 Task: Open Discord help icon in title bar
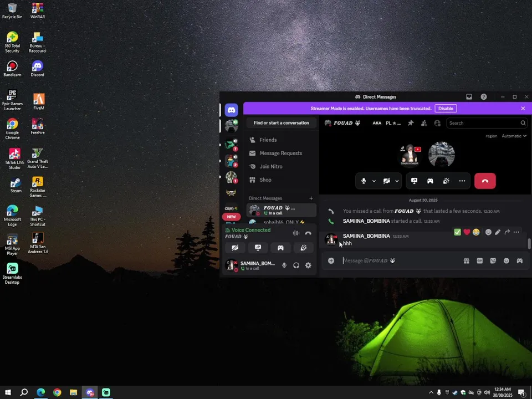tap(483, 96)
